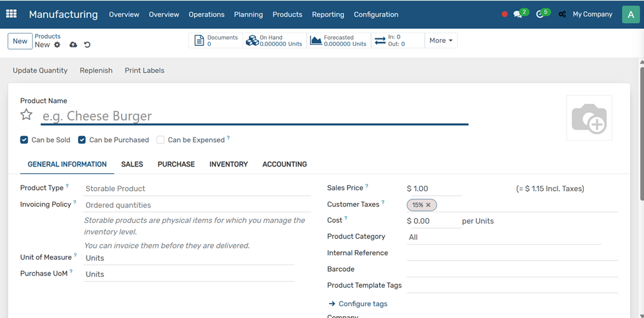This screenshot has height=318, width=644.
Task: Save manually using the cloud upload icon
Action: pos(73,45)
